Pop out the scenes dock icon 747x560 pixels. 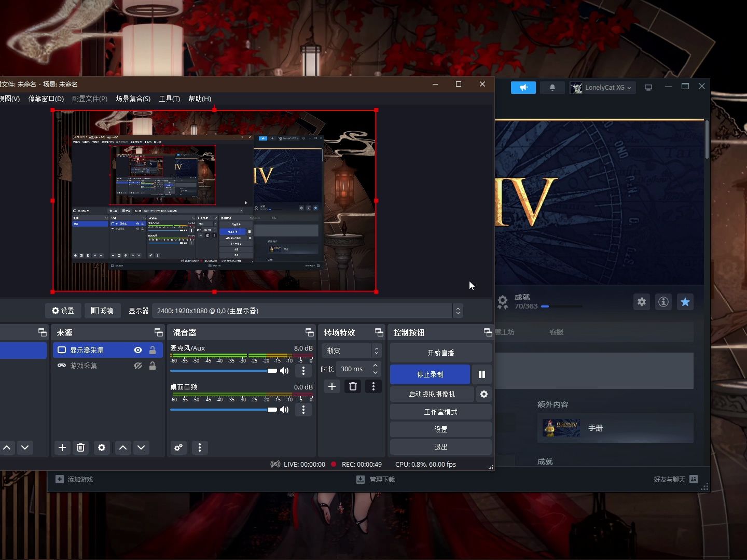(42, 332)
